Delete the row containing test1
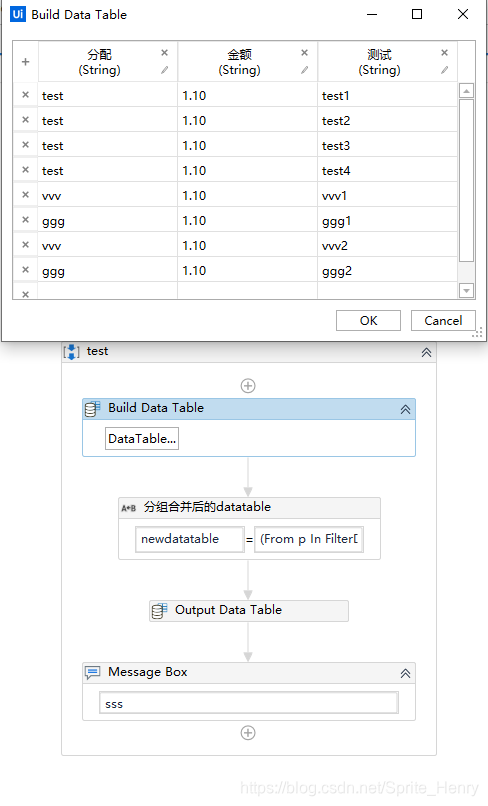Image resolution: width=488 pixels, height=806 pixels. pos(25,95)
